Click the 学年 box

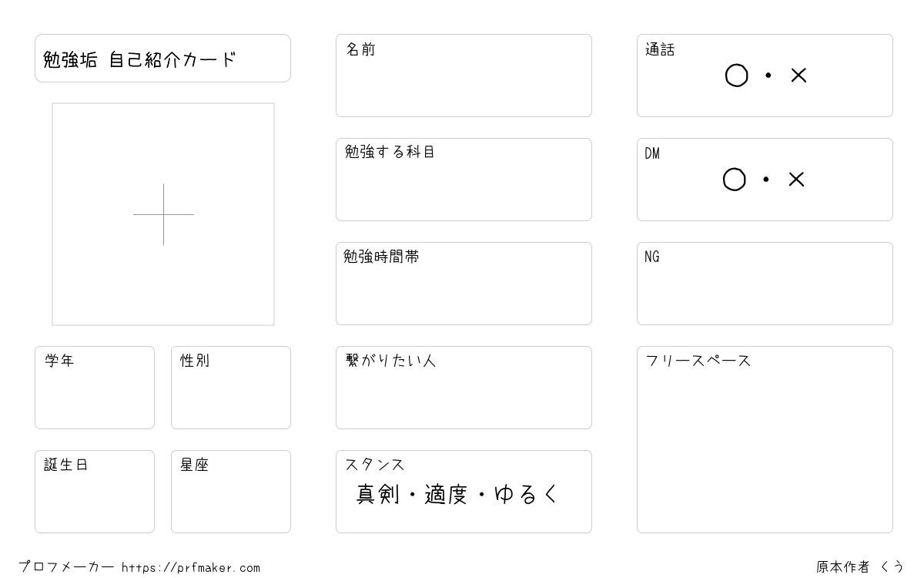click(95, 388)
